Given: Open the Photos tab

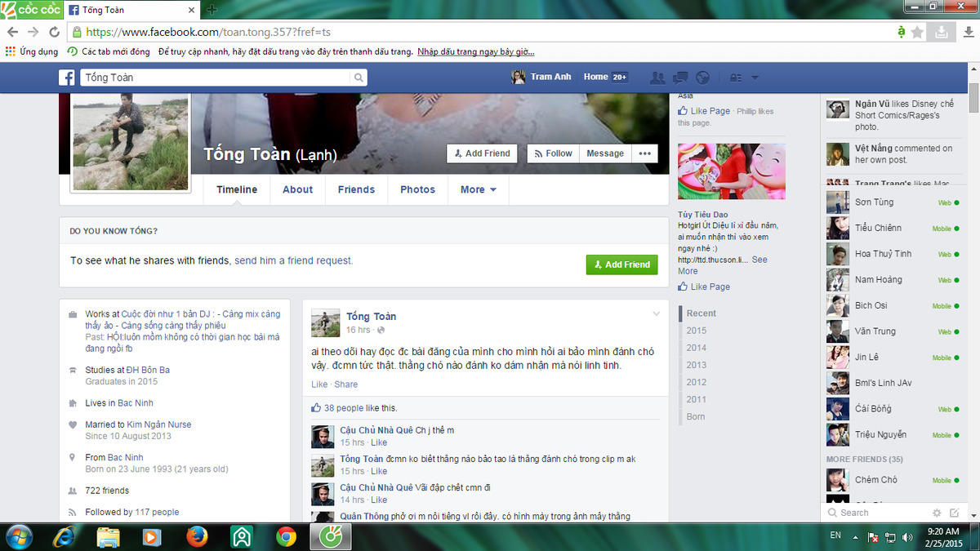Looking at the screenshot, I should (417, 189).
